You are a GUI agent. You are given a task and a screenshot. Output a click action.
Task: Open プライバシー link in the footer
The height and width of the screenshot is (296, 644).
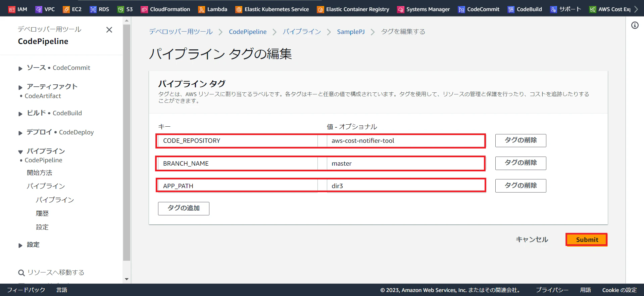[552, 290]
